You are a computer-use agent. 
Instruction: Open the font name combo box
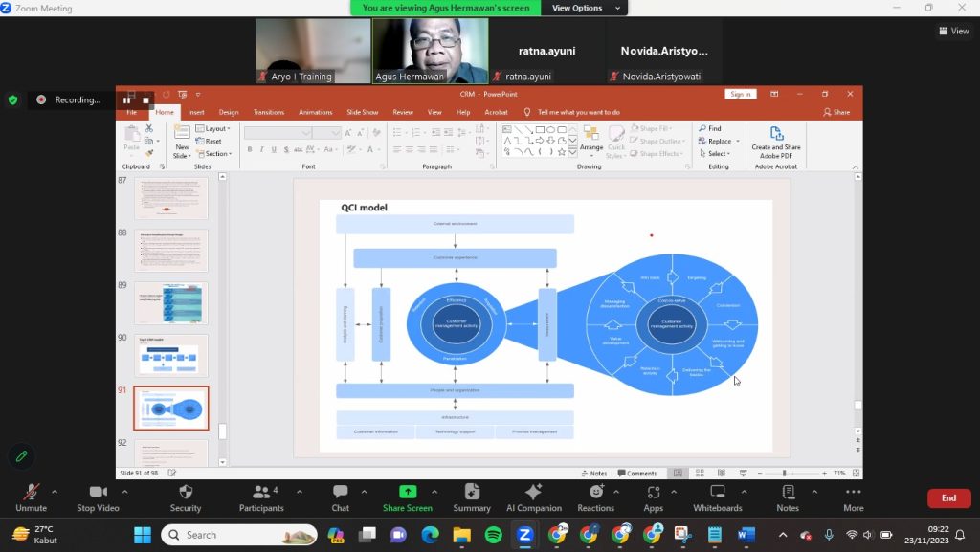pos(278,132)
